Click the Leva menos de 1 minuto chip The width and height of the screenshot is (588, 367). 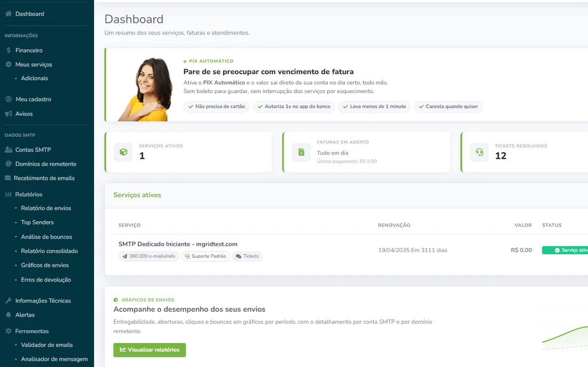pos(374,106)
